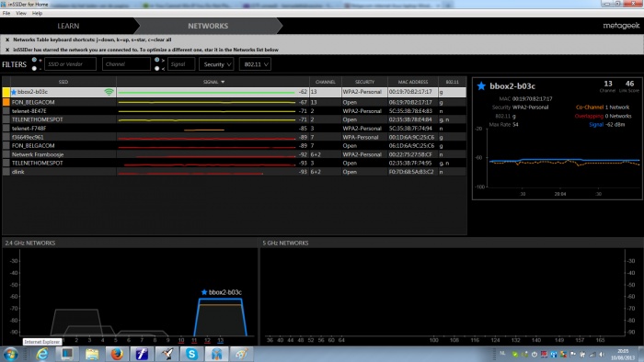Select the include (+) SSID filter radio
This screenshot has width=644, height=362.
(x=35, y=60)
